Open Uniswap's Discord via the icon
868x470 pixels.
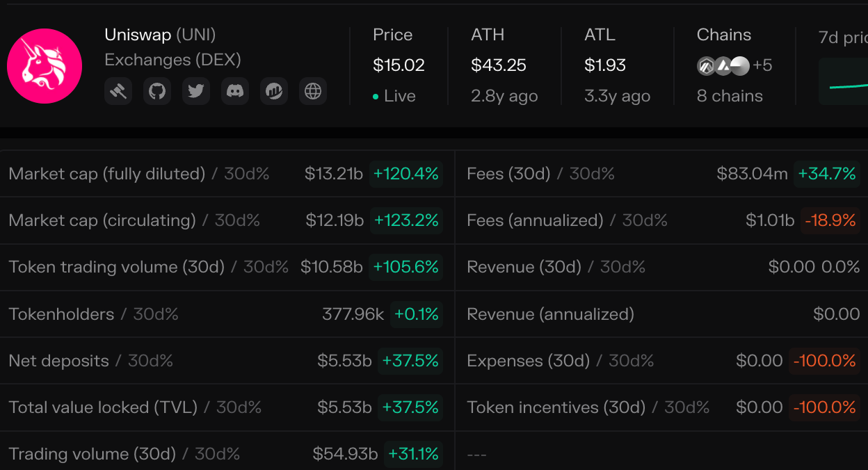pos(234,90)
